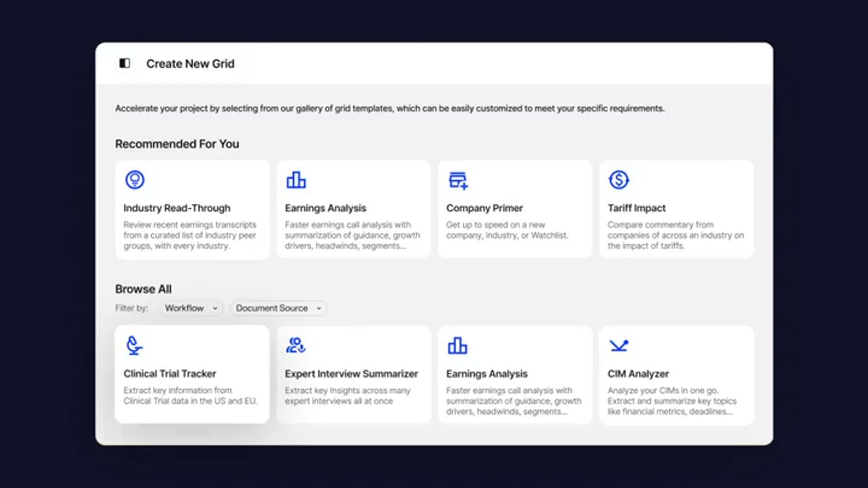
Task: Select the recommended Earnings Analysis description text
Action: pos(352,235)
